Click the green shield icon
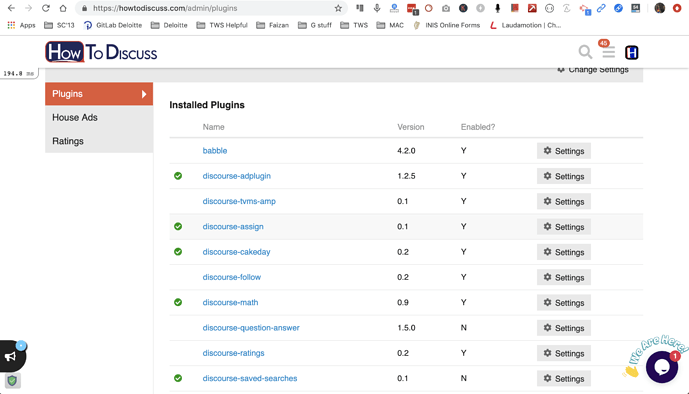Viewport: 689px width, 394px height. (12, 380)
